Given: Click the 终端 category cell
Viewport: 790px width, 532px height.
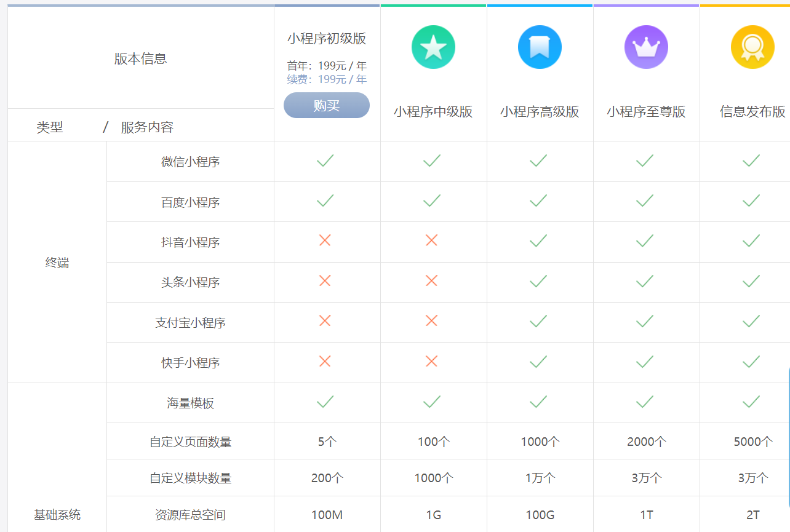Looking at the screenshot, I should [x=57, y=263].
